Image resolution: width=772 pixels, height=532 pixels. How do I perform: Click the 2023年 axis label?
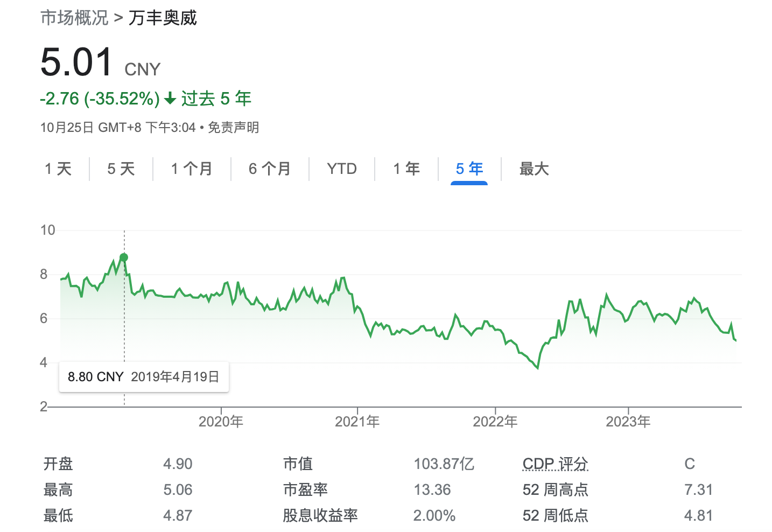tap(628, 422)
